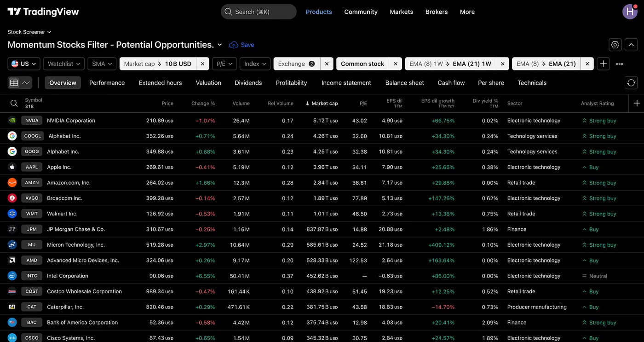The height and width of the screenshot is (342, 644).
Task: Open the Community link
Action: (x=361, y=12)
